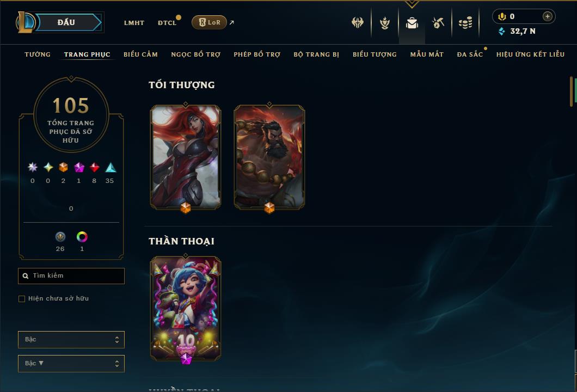
Task: Switch to the BIỂU CẢM tab
Action: [140, 54]
